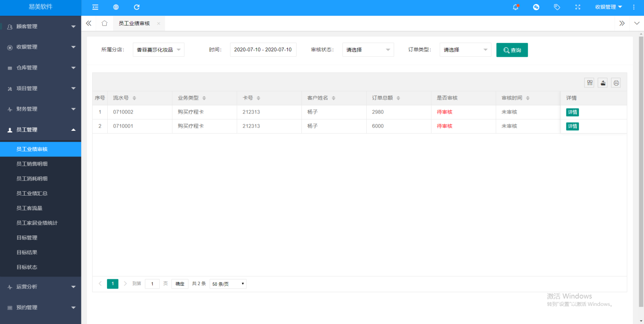Open 目标结果 in sidebar
Image resolution: width=644 pixels, height=324 pixels.
[x=41, y=252]
